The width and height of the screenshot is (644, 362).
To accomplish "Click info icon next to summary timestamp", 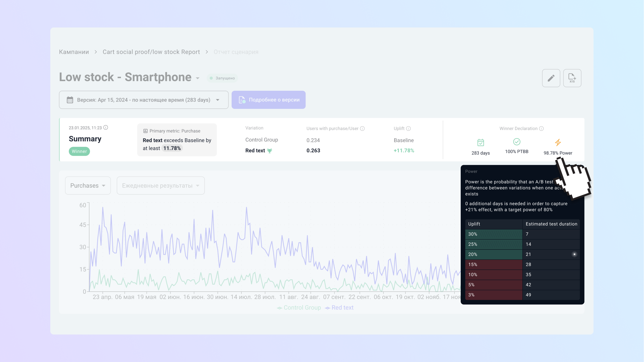I will 106,128.
